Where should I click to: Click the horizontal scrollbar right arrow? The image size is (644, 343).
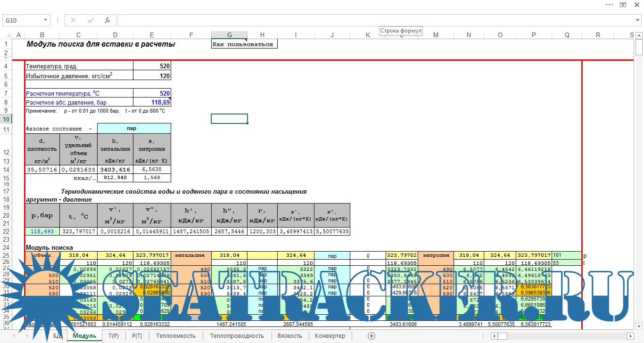coord(631,336)
